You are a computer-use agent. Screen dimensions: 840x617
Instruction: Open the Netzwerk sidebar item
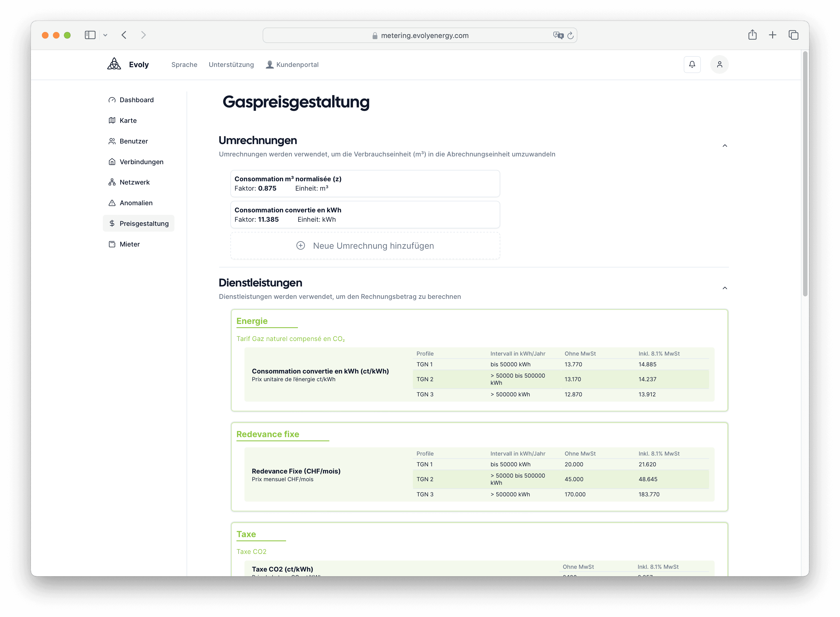134,182
